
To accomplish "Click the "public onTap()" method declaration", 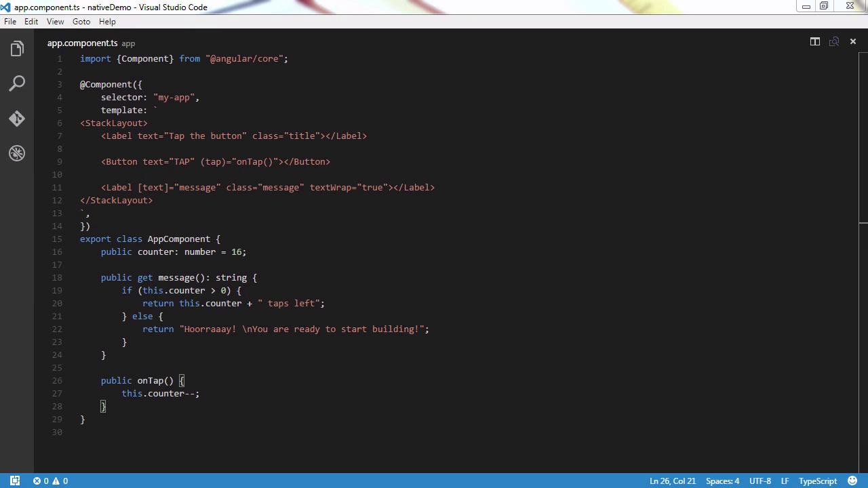I will click(x=138, y=380).
